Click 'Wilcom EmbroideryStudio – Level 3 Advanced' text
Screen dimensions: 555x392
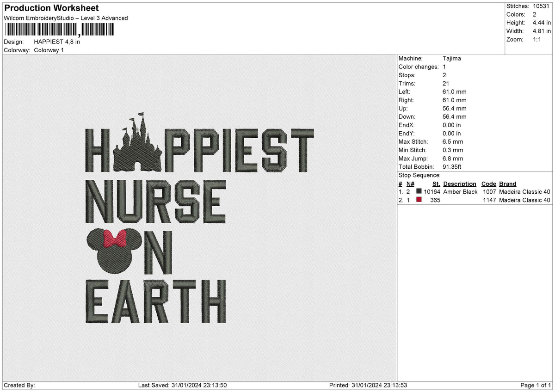66,18
